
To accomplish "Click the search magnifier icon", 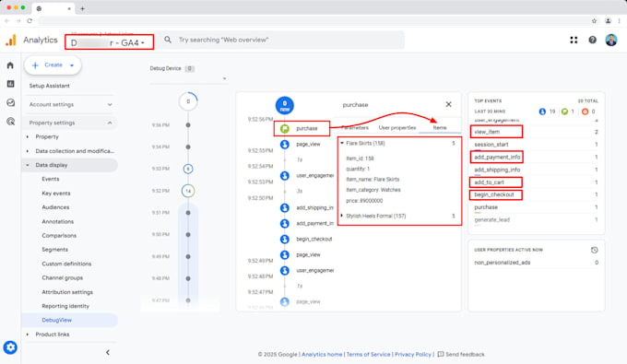I will (168, 40).
